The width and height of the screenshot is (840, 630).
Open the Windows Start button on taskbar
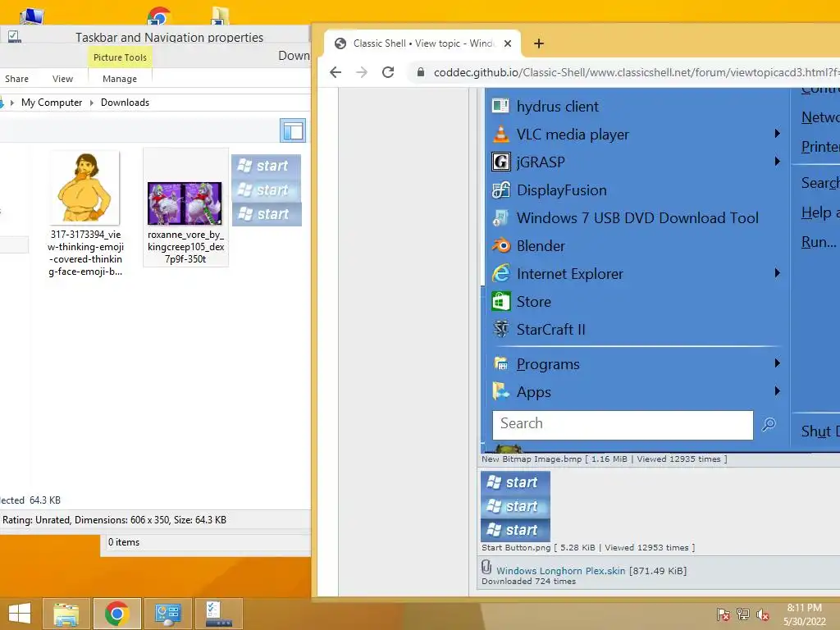(20, 614)
